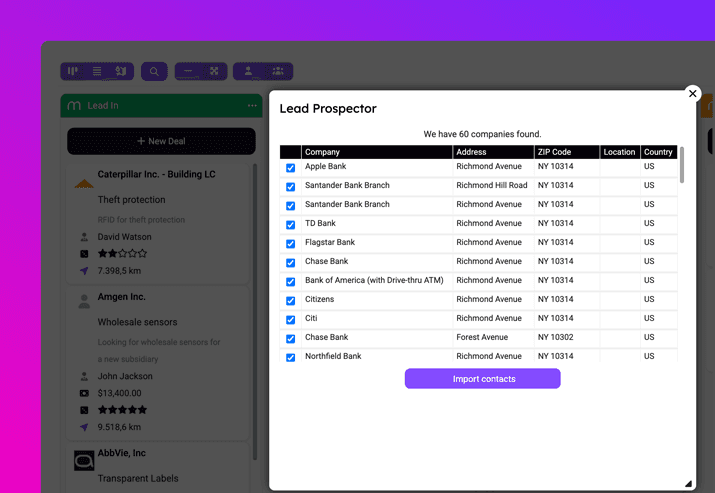Click the Amgen Inc. avatar placeholder
This screenshot has height=493, width=715.
click(84, 301)
